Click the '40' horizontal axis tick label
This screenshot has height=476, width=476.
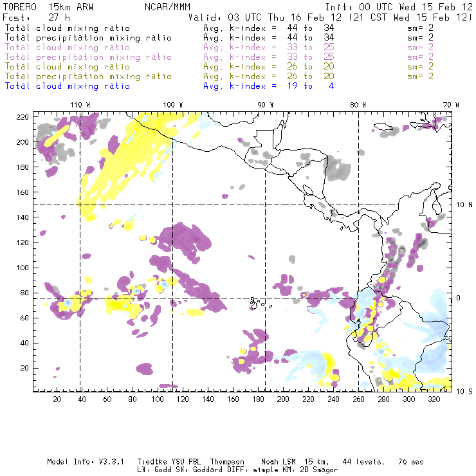click(82, 399)
